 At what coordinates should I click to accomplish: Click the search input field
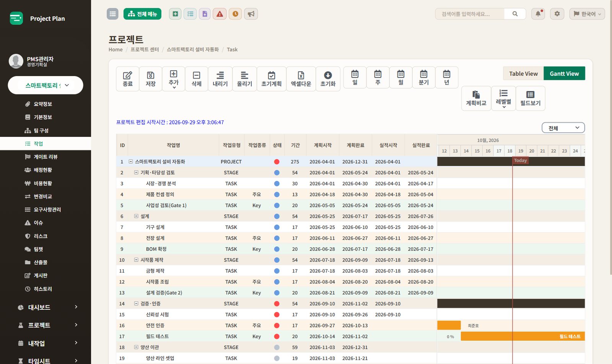(x=470, y=14)
